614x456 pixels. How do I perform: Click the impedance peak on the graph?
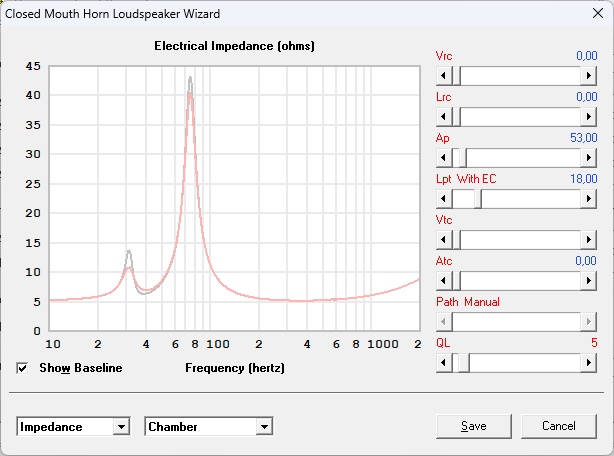pyautogui.click(x=190, y=93)
